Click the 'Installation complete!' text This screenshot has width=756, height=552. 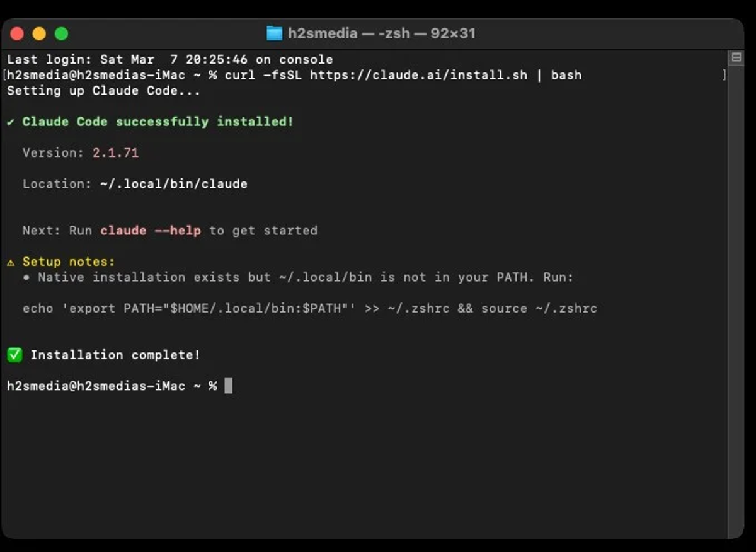point(115,355)
